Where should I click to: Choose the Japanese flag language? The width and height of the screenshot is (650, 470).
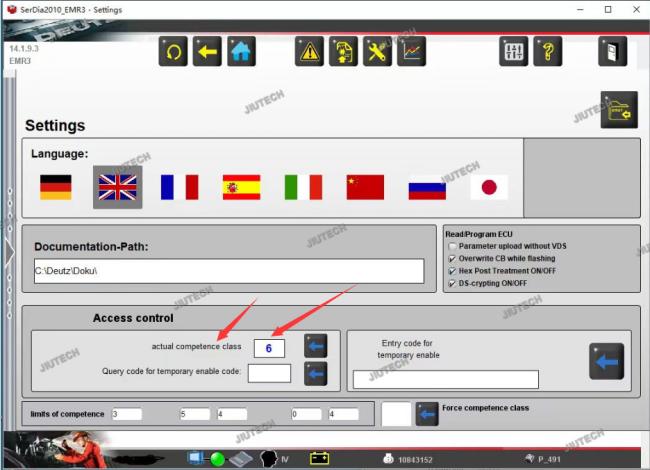pos(489,187)
